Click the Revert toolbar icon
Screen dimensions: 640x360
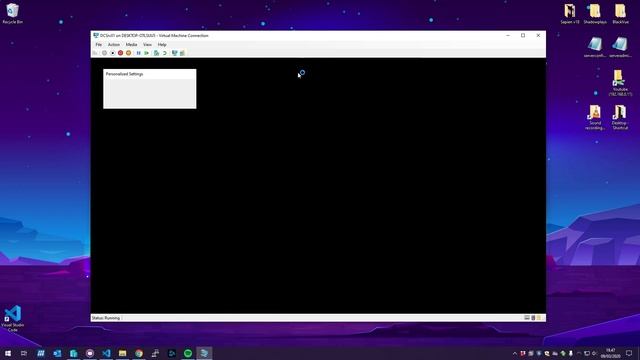[165, 53]
